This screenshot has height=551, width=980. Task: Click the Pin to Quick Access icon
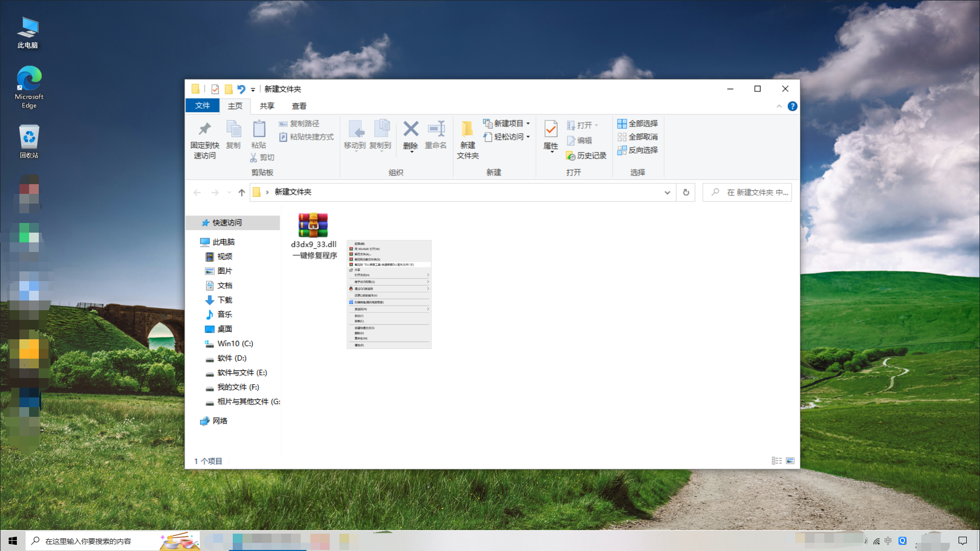click(205, 130)
